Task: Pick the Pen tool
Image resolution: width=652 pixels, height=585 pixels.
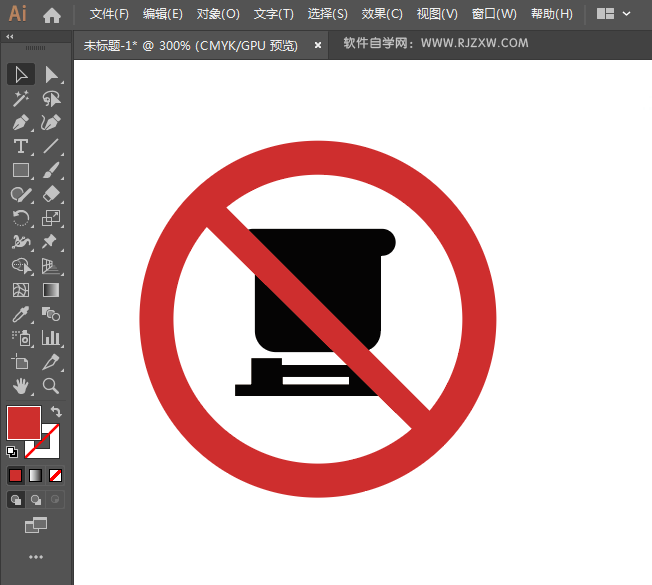Action: 20,122
